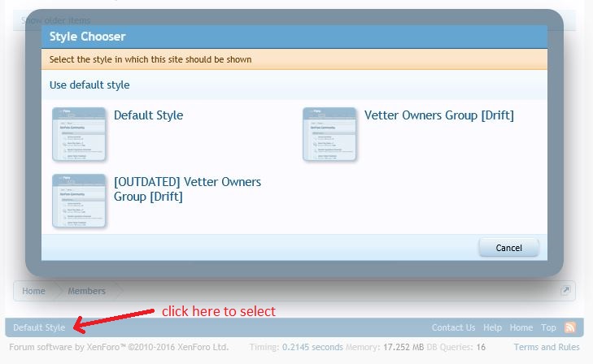The width and height of the screenshot is (593, 364).
Task: Choose the [OUTDATED] Vetter Owners Group [Drift] title
Action: tap(187, 189)
